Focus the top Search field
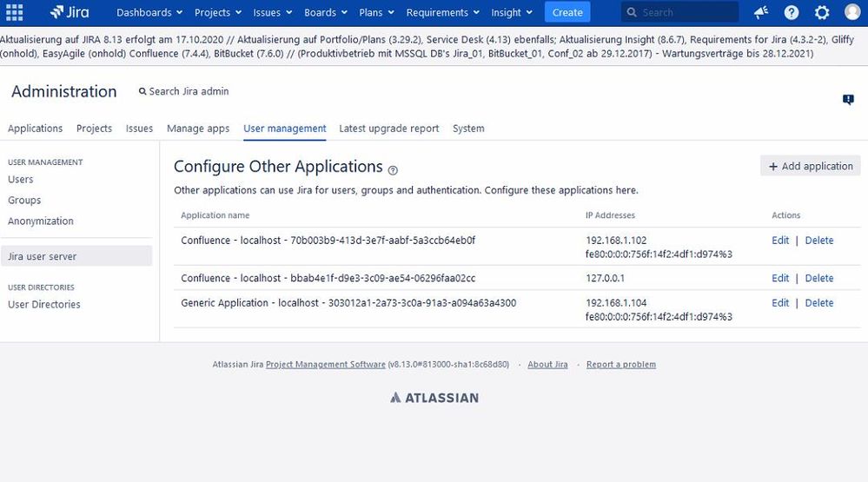Image resolution: width=868 pixels, height=482 pixels. (679, 12)
